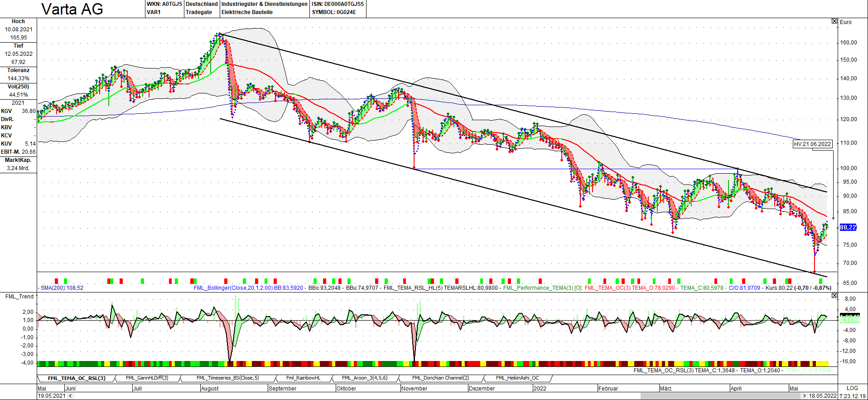Screen dimensions: 868x400
Task: Click the DivR. row label
Action: 7,119
